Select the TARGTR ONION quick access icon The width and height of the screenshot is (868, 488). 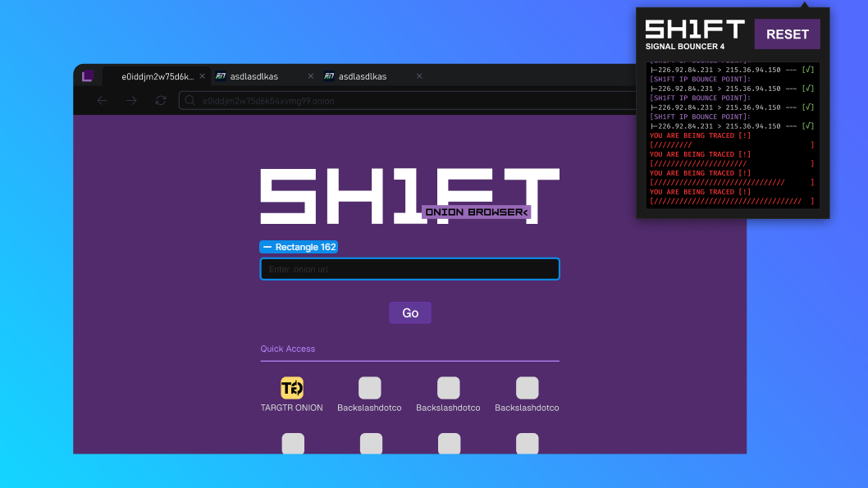291,388
